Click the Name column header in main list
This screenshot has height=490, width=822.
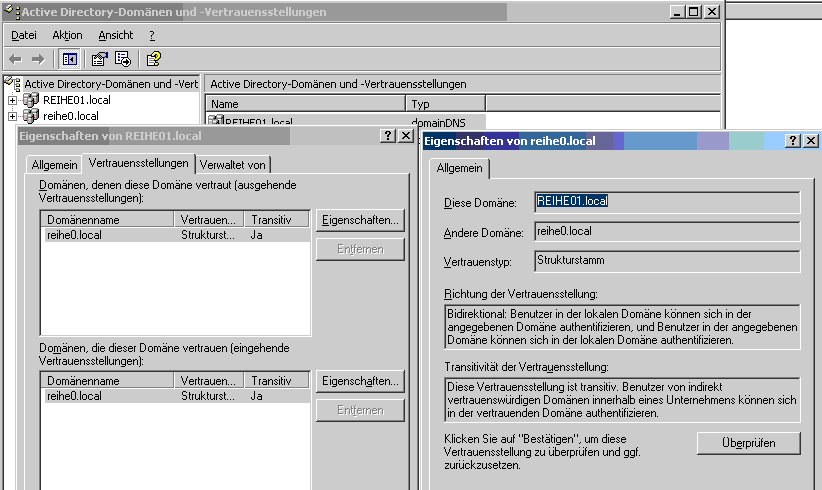pos(306,104)
